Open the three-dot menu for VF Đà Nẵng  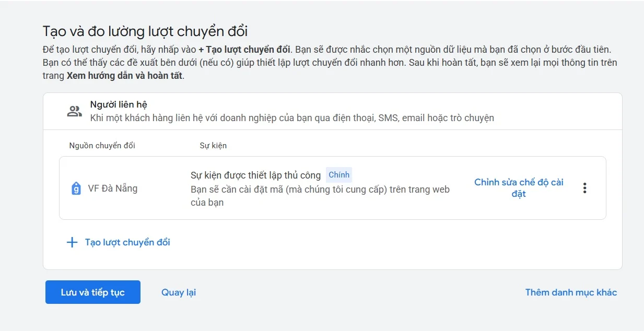[x=584, y=188]
